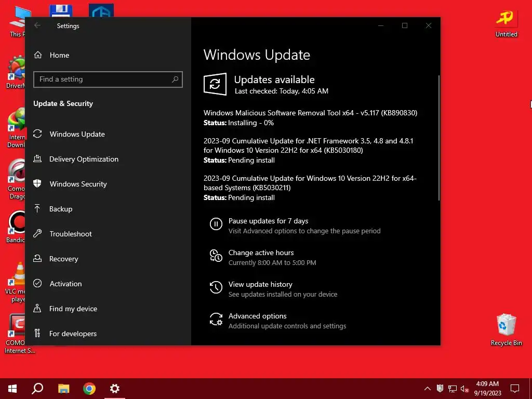
Task: Click the Backup upward arrow icon
Action: [37, 209]
